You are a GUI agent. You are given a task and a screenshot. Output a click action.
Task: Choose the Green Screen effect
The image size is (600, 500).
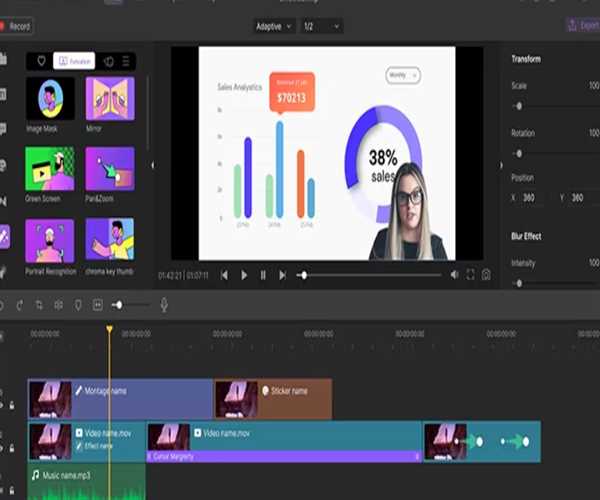[49, 168]
